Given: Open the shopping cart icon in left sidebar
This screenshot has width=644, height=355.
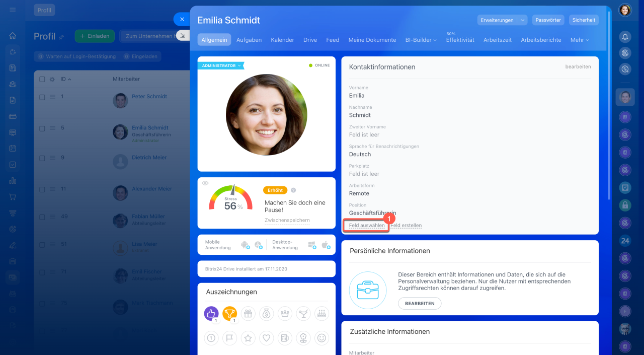Looking at the screenshot, I should pos(13,197).
